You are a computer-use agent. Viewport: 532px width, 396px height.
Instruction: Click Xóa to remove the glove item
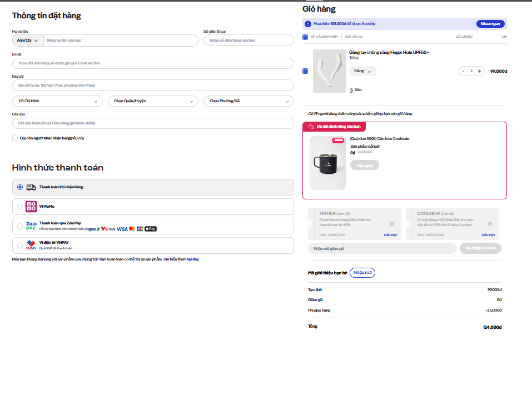(359, 90)
